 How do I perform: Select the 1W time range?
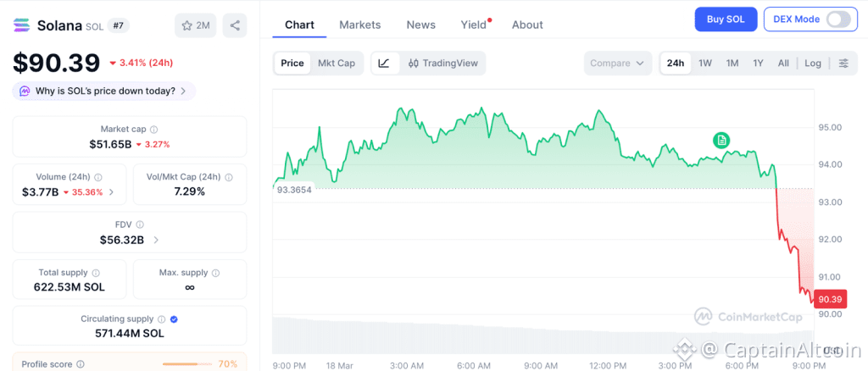(x=704, y=64)
